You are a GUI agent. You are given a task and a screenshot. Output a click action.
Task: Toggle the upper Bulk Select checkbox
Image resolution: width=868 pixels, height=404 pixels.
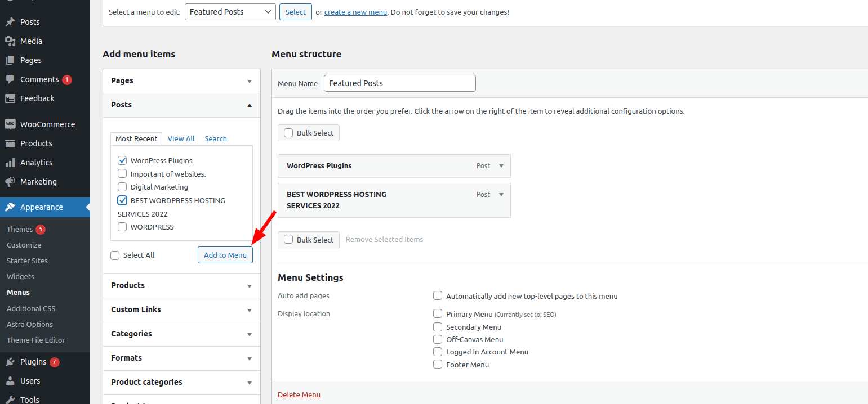click(288, 133)
